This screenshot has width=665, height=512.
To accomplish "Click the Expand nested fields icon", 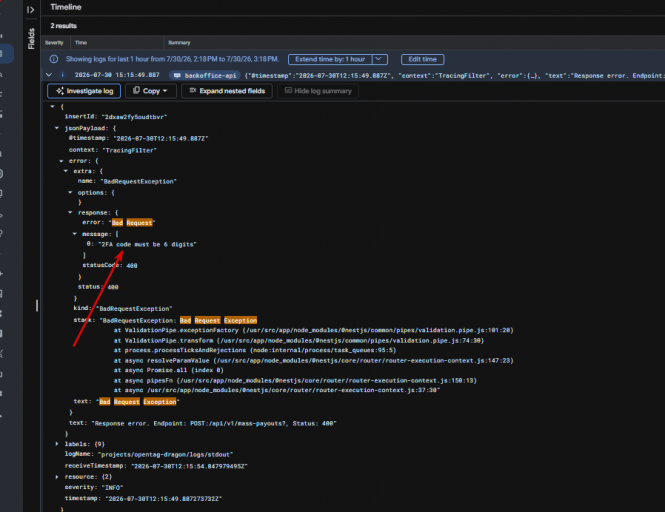I will pyautogui.click(x=193, y=90).
